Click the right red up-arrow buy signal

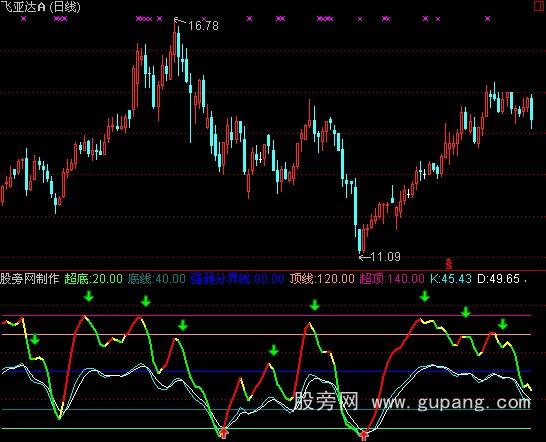coord(364,435)
